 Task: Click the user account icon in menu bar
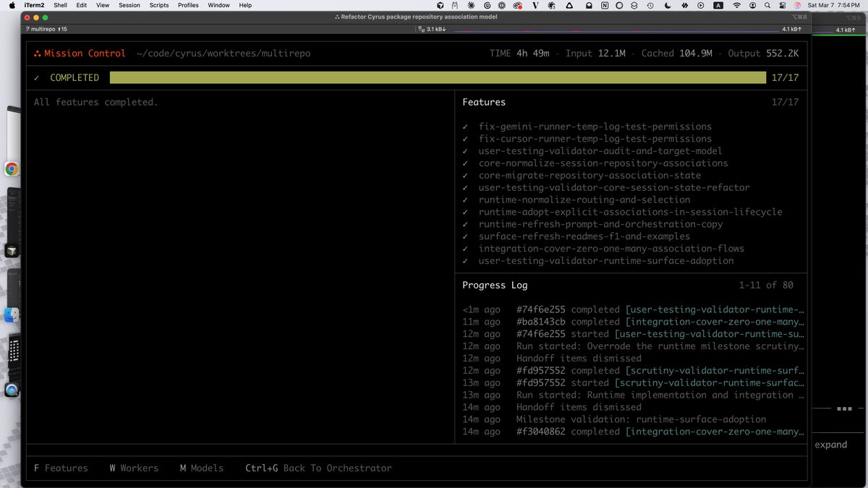(752, 5)
